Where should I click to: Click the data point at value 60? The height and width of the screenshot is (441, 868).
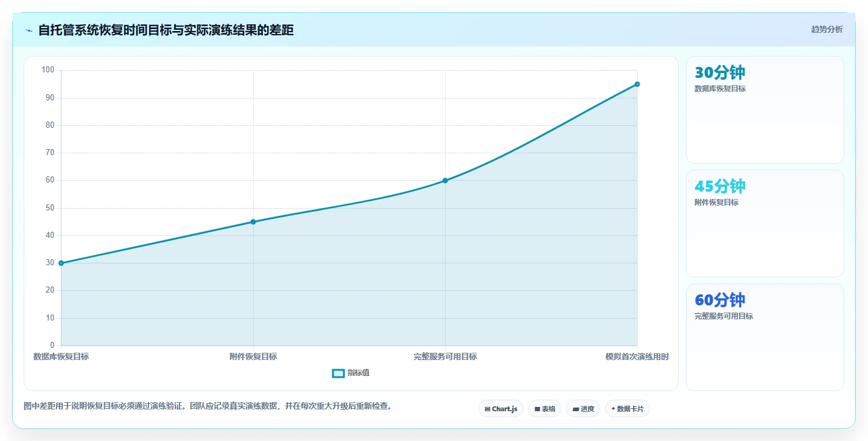point(445,180)
